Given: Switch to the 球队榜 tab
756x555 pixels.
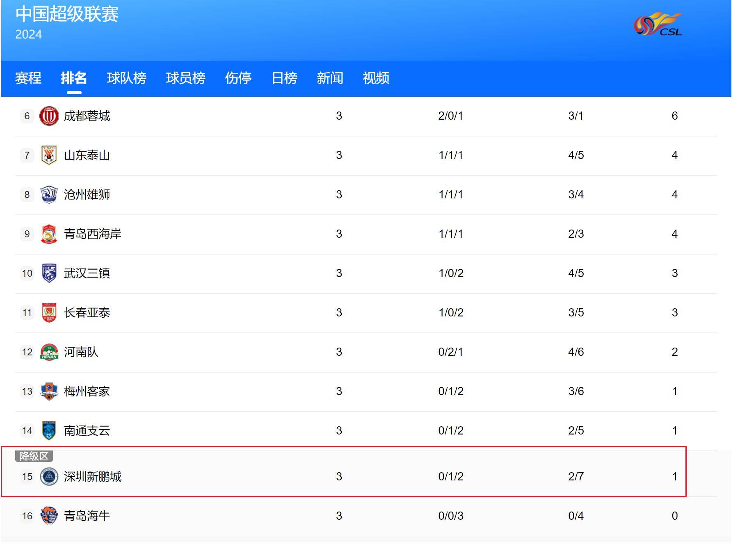Looking at the screenshot, I should [x=127, y=78].
